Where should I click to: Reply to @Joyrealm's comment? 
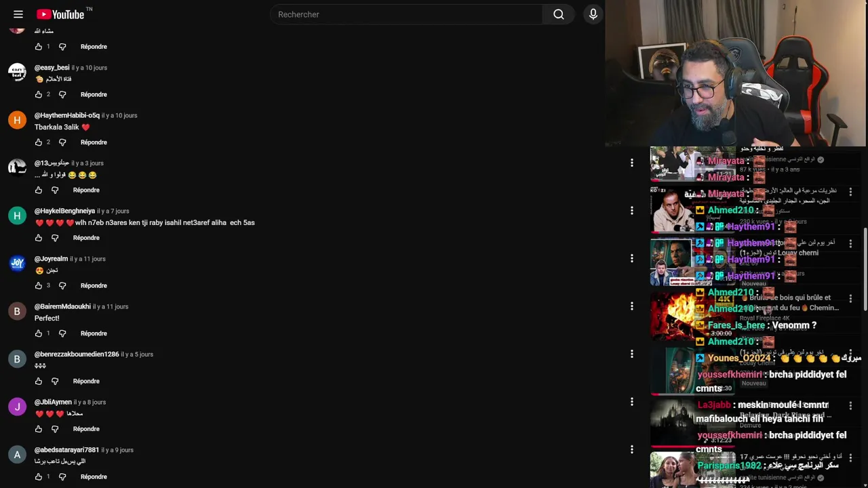tap(94, 285)
